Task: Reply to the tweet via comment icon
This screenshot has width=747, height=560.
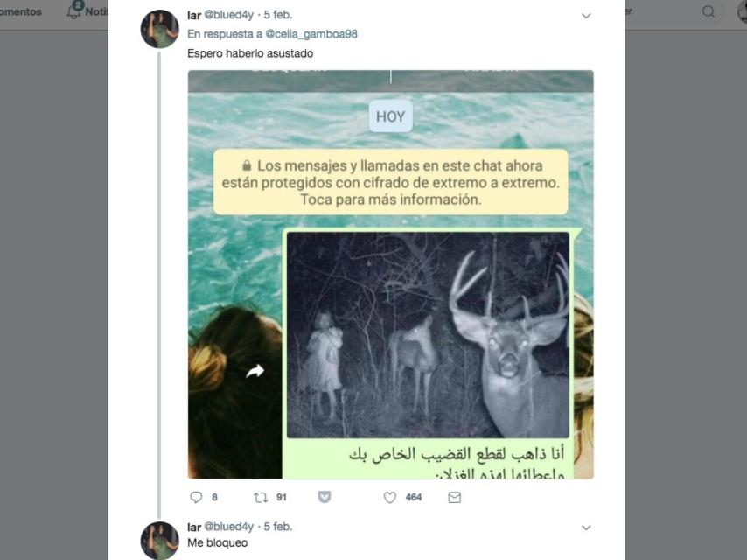Action: (x=196, y=497)
